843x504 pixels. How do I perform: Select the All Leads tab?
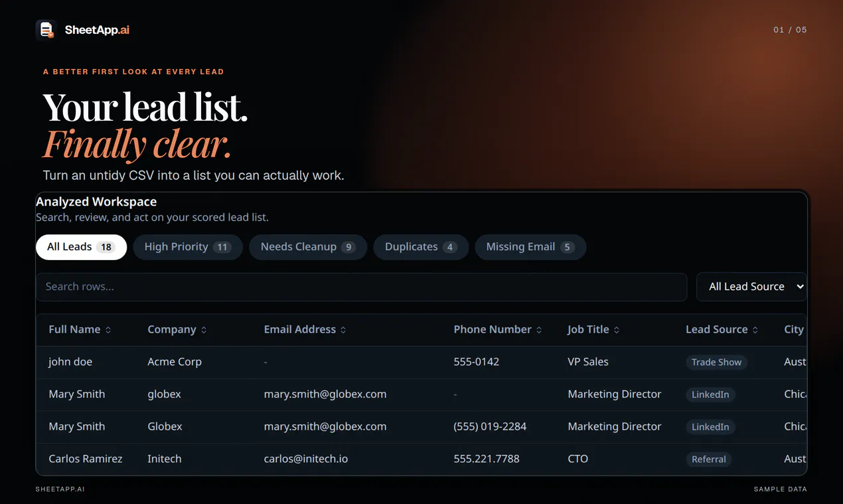coord(81,247)
